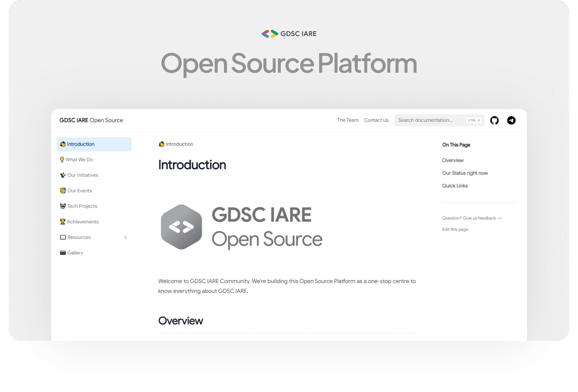Click the Overview section heading

(181, 321)
